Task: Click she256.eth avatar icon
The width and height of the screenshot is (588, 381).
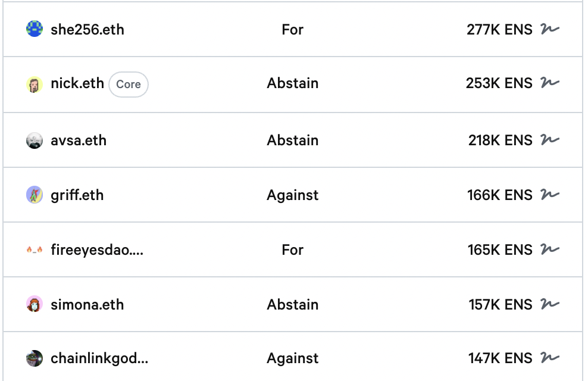Action: point(35,29)
